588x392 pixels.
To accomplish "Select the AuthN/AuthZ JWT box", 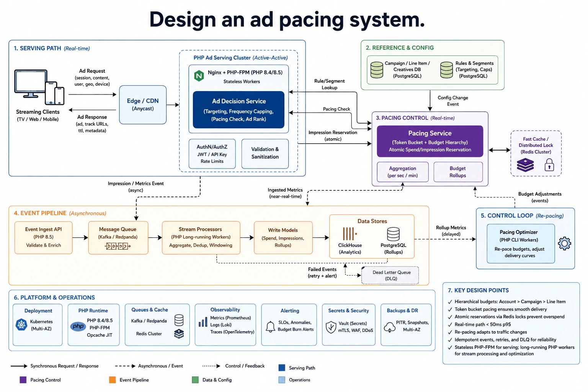I will (212, 154).
